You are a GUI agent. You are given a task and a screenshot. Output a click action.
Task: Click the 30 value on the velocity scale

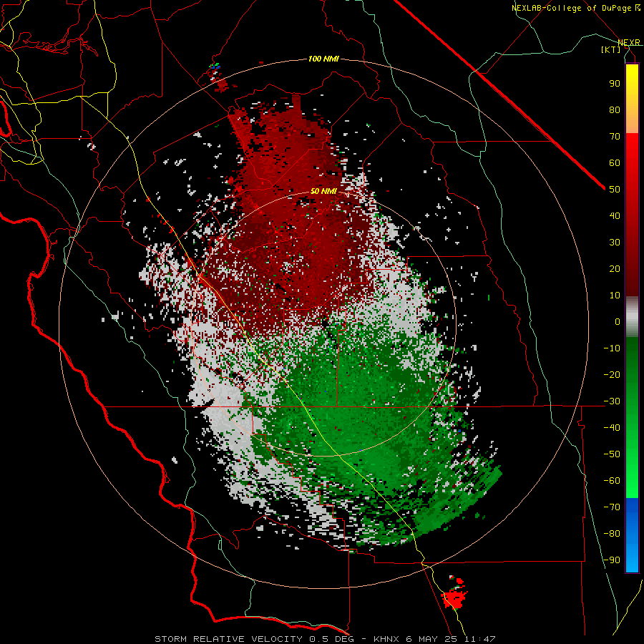tap(615, 243)
